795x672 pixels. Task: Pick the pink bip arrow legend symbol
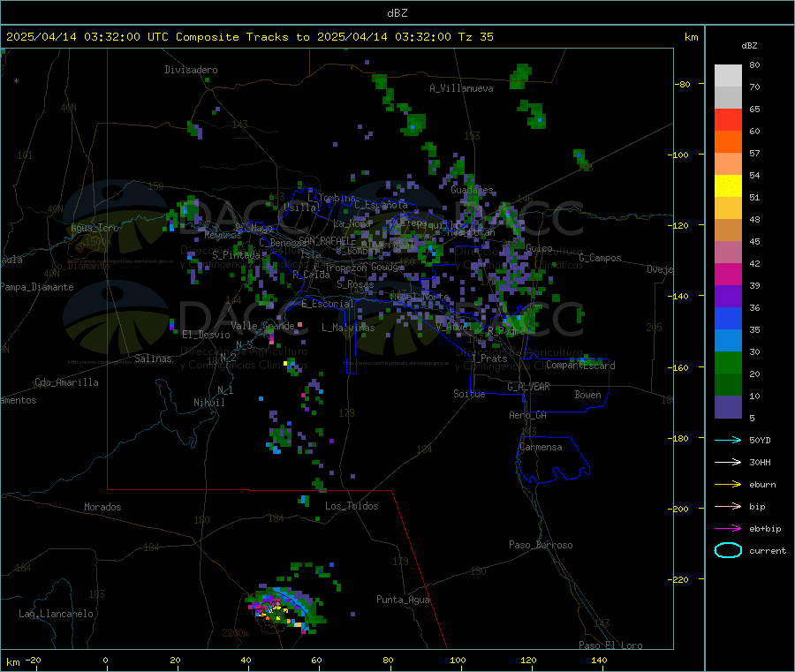pos(728,506)
